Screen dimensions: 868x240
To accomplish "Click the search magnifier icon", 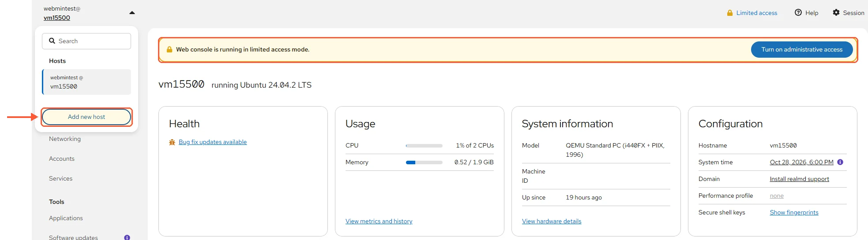I will pos(52,41).
